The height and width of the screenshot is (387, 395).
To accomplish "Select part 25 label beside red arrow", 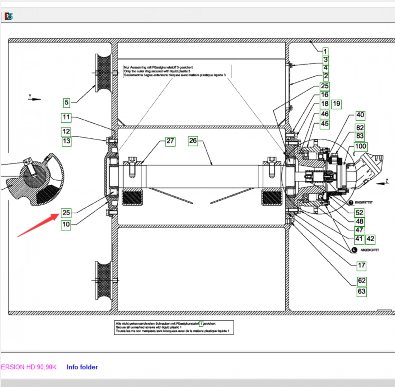I will point(66,213).
